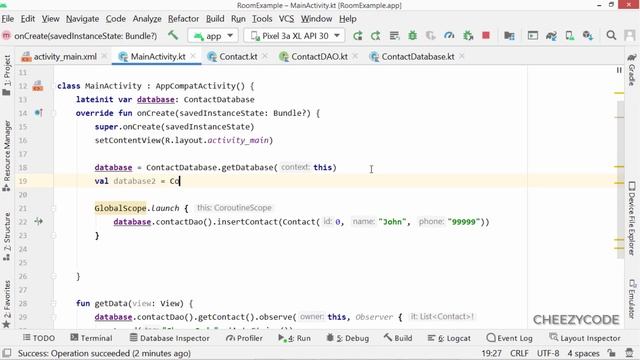Open the Device File Explorer panel

click(x=632, y=218)
